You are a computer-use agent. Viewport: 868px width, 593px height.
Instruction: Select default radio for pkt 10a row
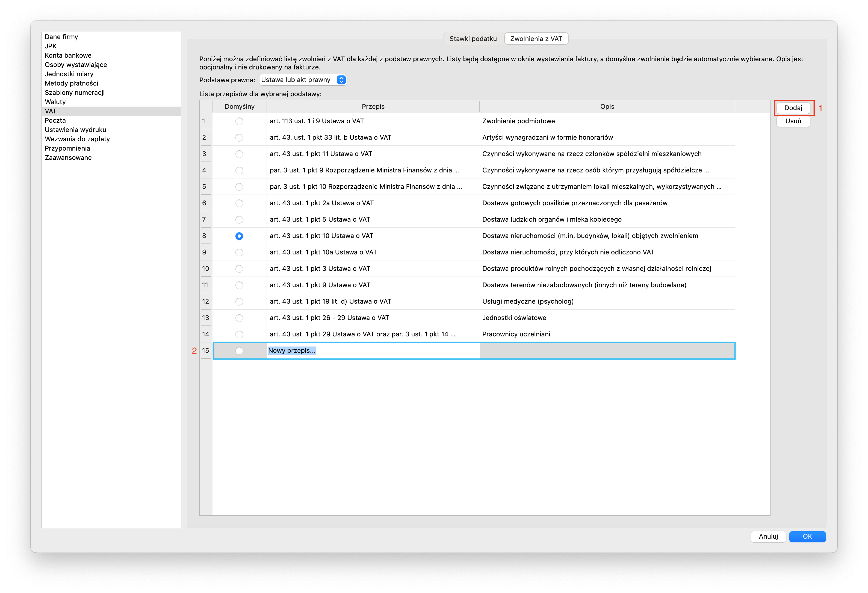coord(239,252)
